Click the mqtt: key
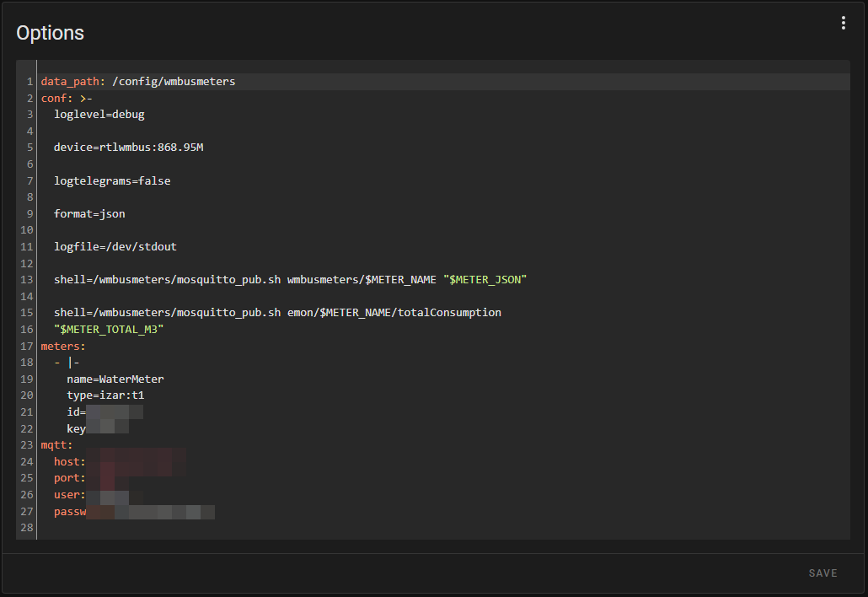The width and height of the screenshot is (868, 597). coord(56,445)
